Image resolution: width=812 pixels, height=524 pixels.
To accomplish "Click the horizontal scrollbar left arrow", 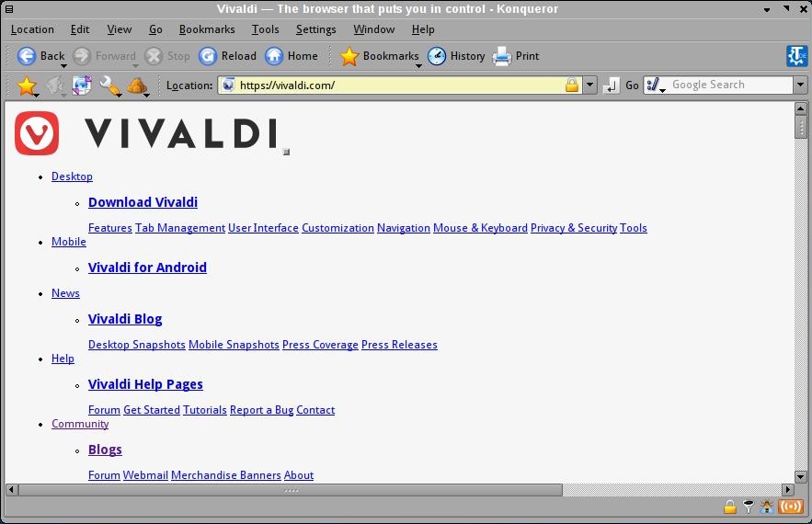I will 12,490.
